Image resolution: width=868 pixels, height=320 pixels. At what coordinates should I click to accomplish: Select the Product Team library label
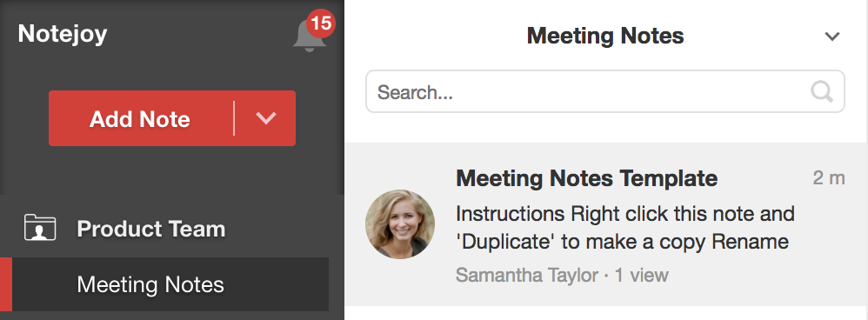(151, 229)
